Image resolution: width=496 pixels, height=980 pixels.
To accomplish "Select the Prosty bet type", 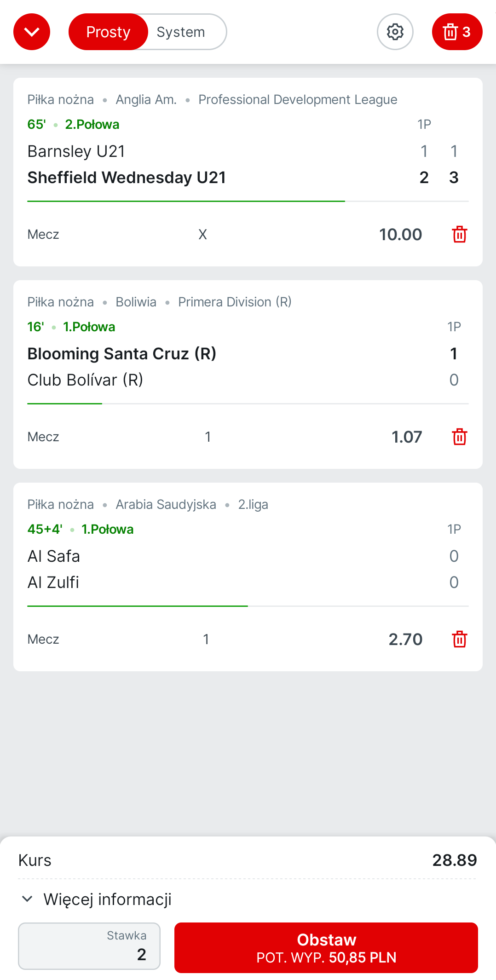I will [x=108, y=32].
